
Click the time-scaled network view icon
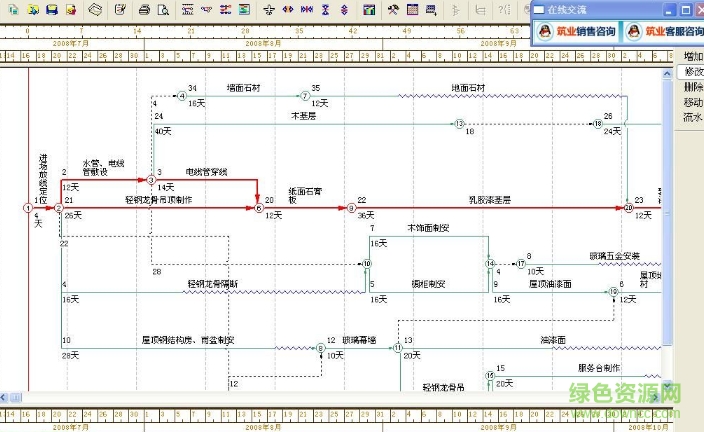coord(188,9)
